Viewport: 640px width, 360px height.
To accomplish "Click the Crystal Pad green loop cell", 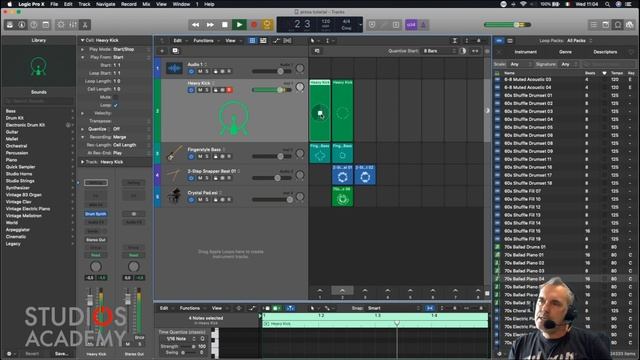I will click(x=342, y=196).
